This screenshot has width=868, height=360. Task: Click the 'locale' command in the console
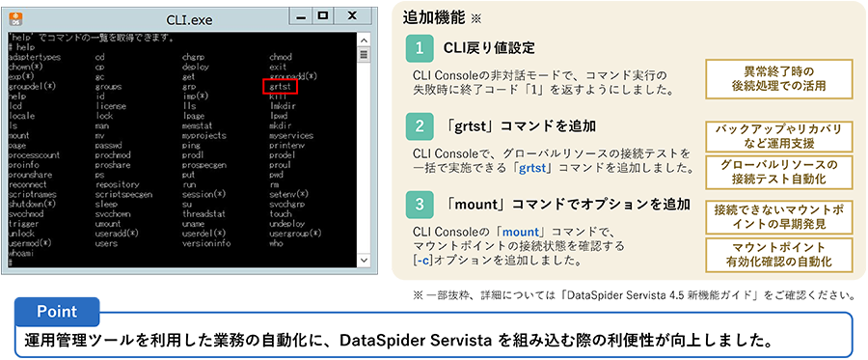point(22,116)
